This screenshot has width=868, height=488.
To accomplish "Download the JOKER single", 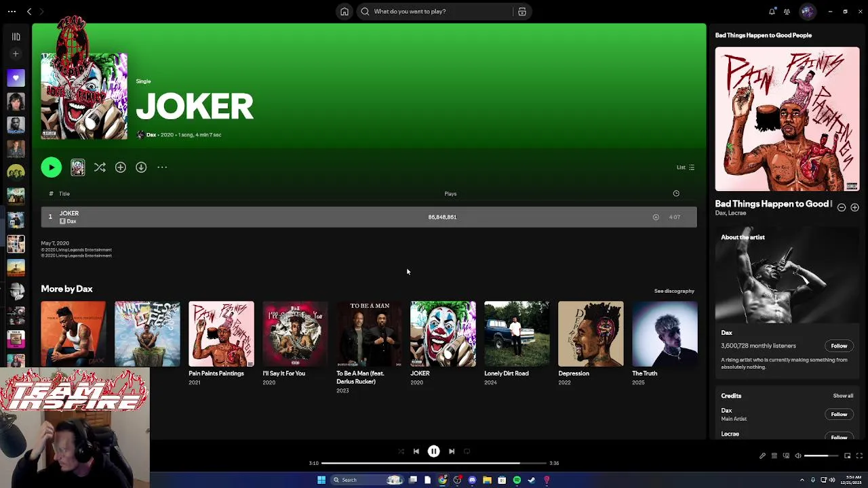I will [141, 167].
